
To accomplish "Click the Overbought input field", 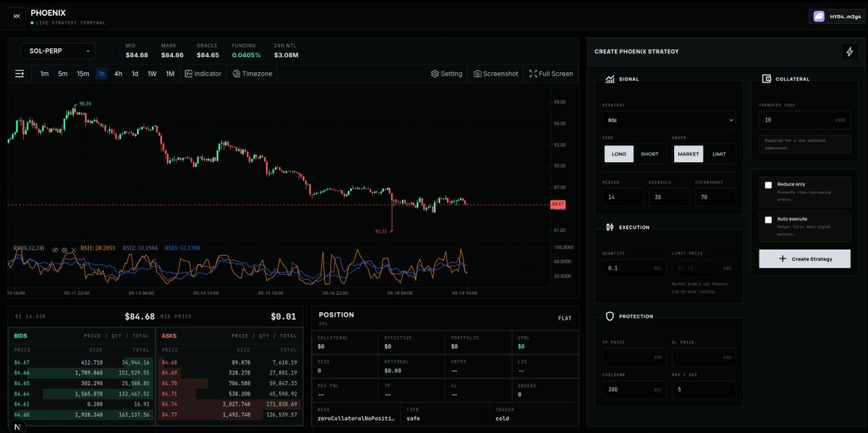I will 716,197.
